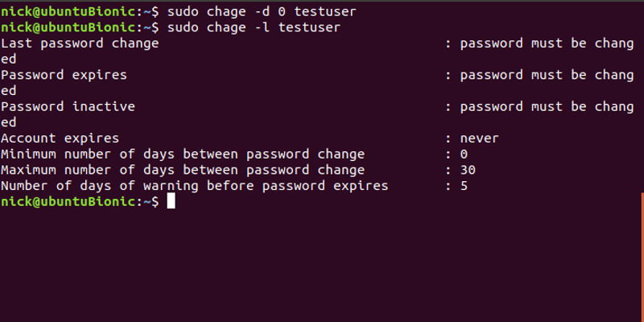This screenshot has height=322, width=644.
Task: Click the "Account expires" label
Action: pos(60,138)
